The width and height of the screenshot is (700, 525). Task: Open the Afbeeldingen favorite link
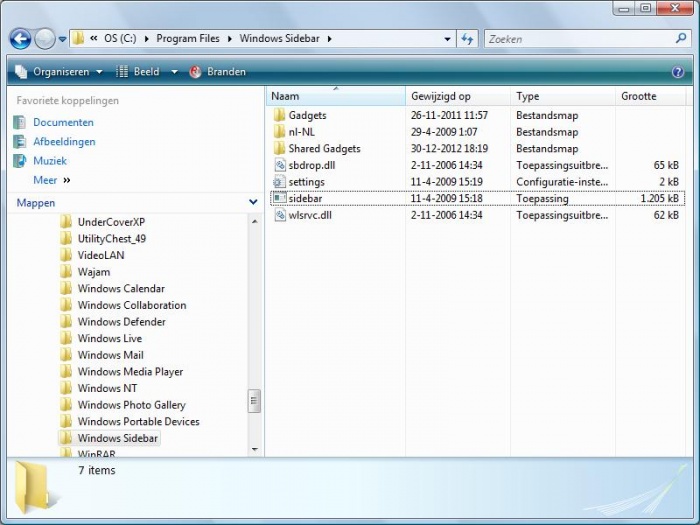coord(64,142)
